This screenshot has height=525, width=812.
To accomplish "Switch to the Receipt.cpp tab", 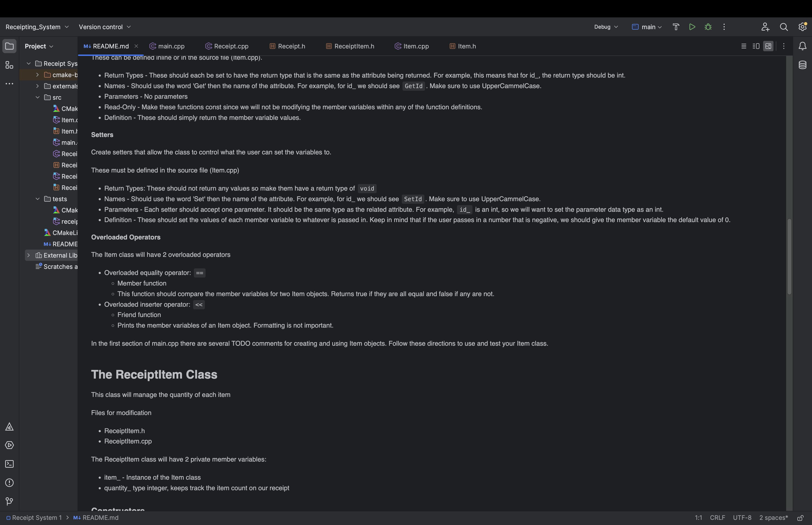I will 227,46.
